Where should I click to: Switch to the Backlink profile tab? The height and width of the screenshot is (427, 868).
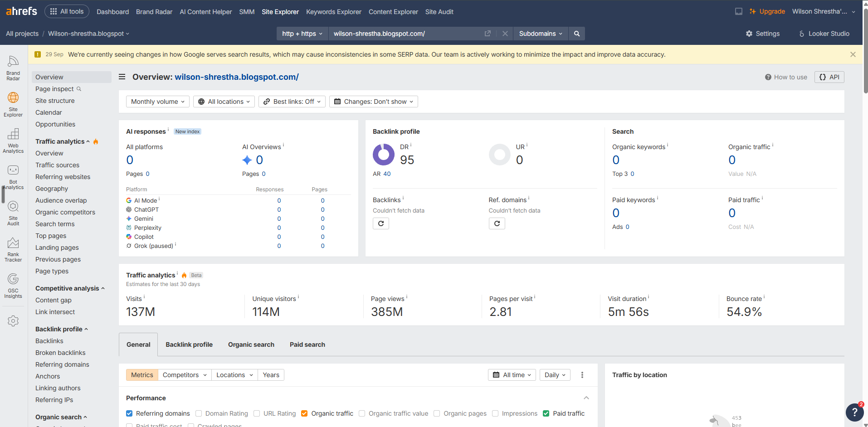(189, 345)
